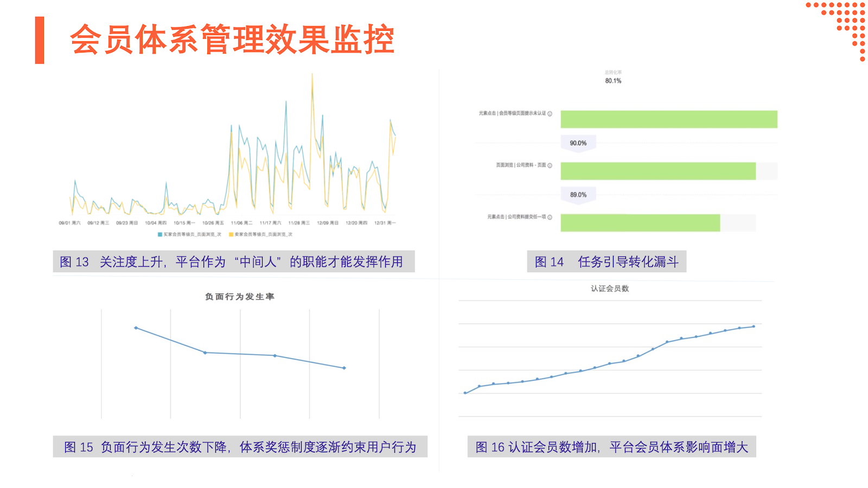Expand the 89.0% conversion step arrow

(579, 195)
